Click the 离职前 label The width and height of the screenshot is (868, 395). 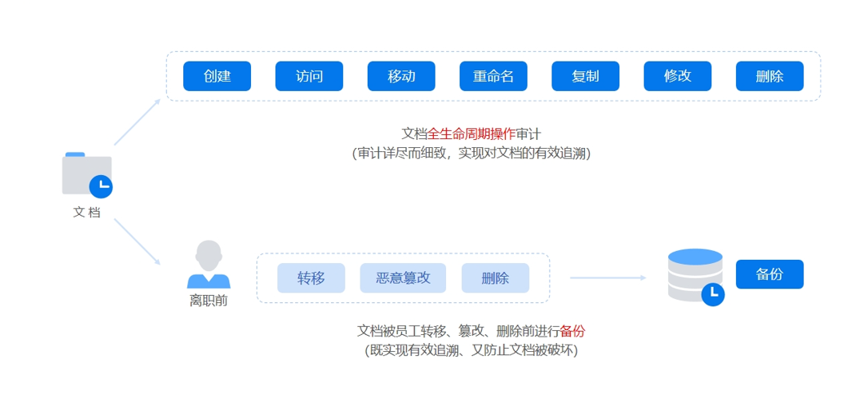pos(209,301)
